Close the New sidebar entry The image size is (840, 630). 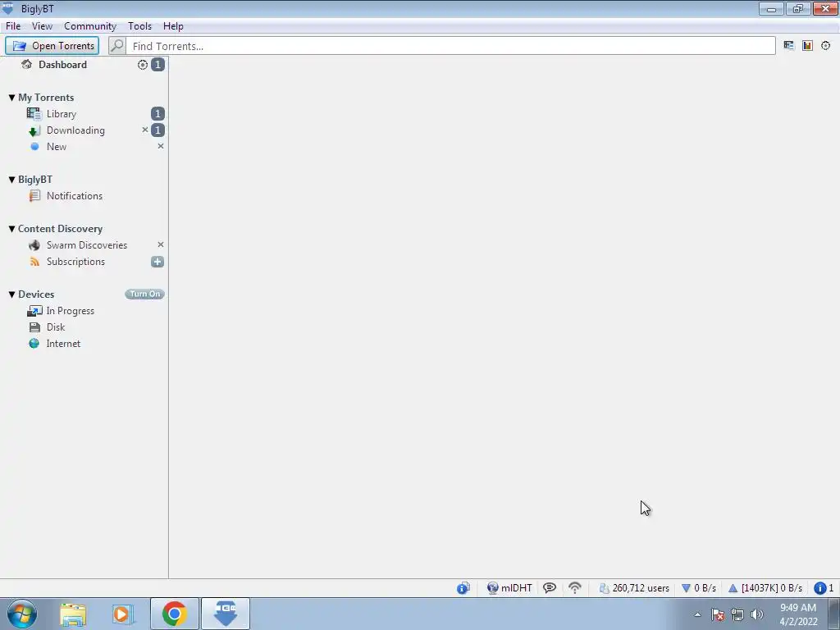160,146
